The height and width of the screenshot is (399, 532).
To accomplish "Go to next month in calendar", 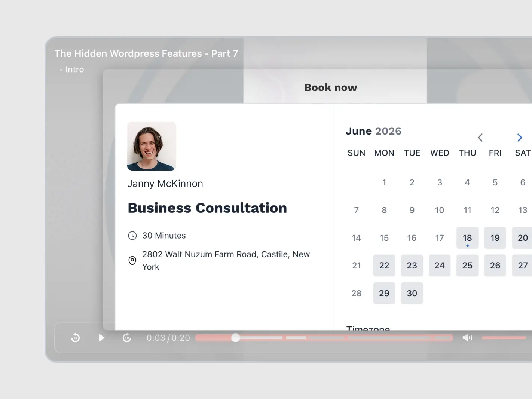I will pos(520,138).
